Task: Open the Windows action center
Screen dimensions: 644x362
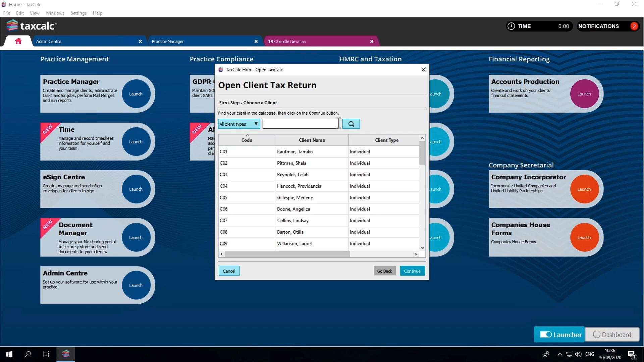Action: tap(632, 354)
